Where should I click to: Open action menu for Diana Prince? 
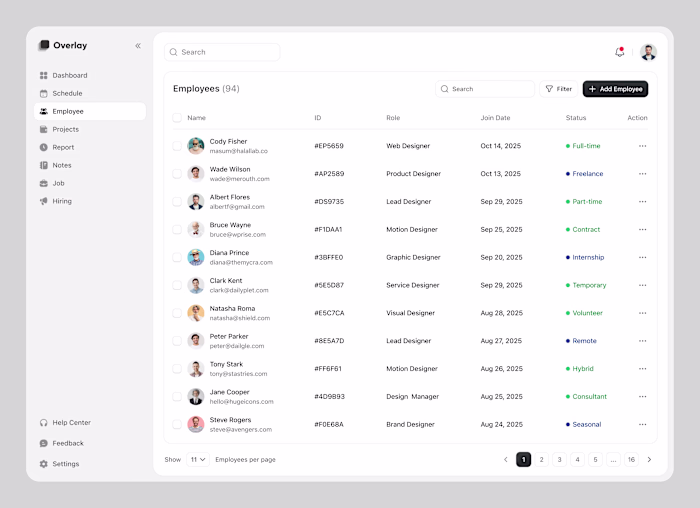coord(642,258)
